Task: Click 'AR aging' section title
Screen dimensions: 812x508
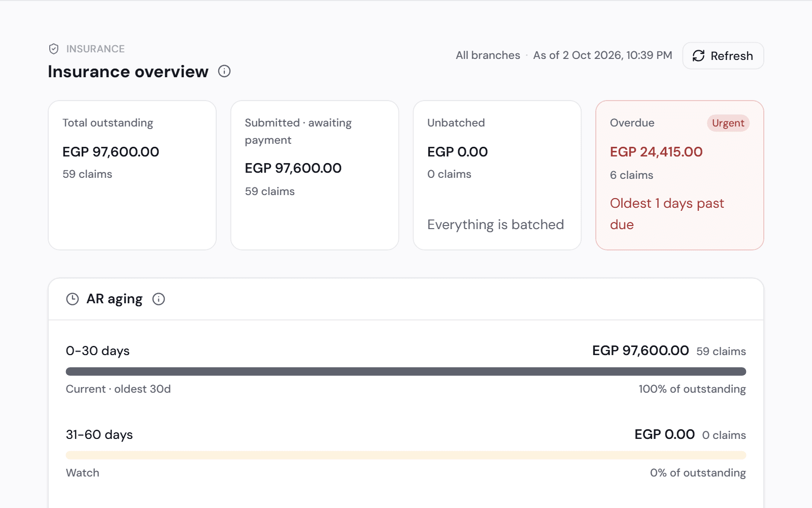Action: (114, 299)
